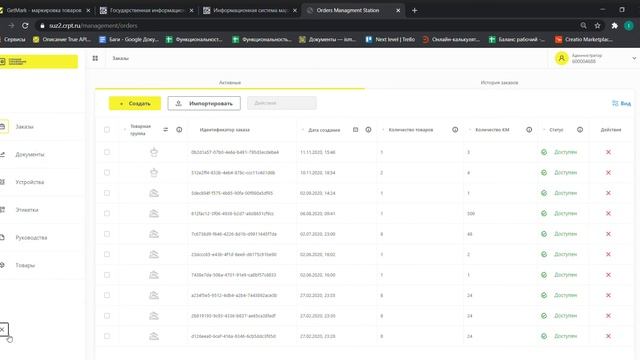
Task: Click green status icon of 10.11.2020 order
Action: coord(544,173)
